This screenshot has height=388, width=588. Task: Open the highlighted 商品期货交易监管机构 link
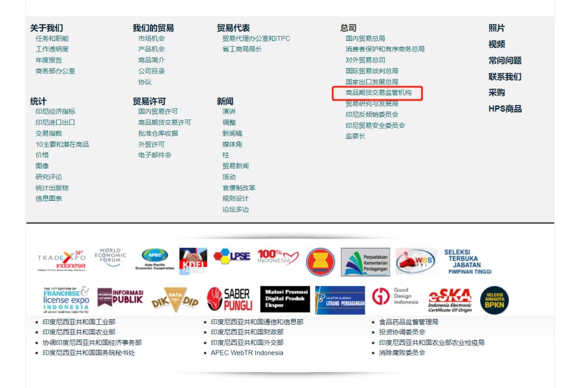coord(379,93)
